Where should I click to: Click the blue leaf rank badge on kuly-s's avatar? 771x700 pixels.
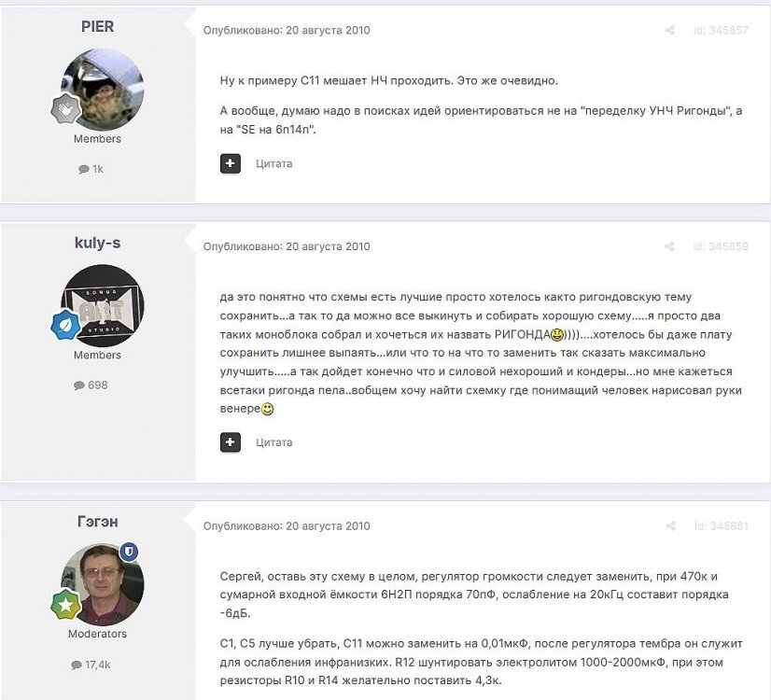pyautogui.click(x=66, y=325)
